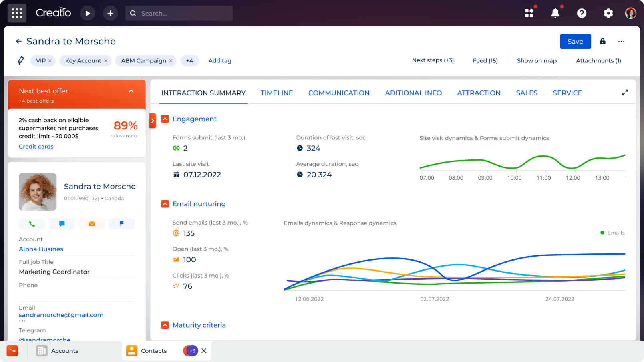
Task: Click inside the Search field
Action: click(x=179, y=13)
